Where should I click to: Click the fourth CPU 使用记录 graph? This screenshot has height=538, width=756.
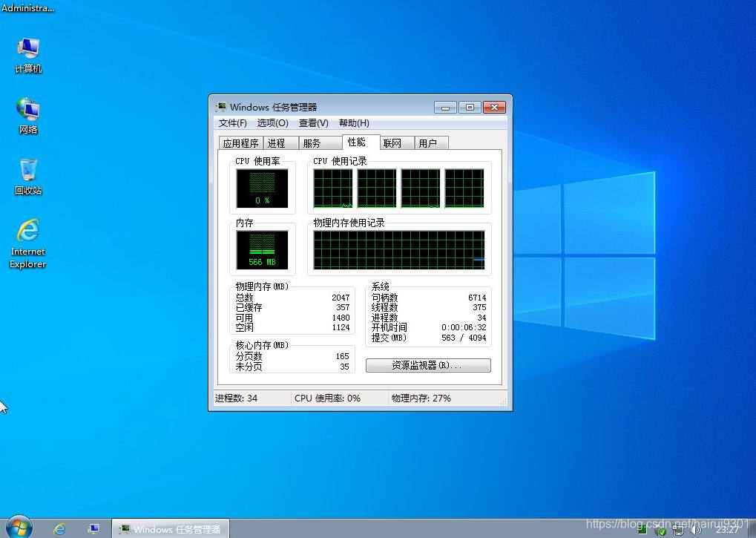(464, 188)
